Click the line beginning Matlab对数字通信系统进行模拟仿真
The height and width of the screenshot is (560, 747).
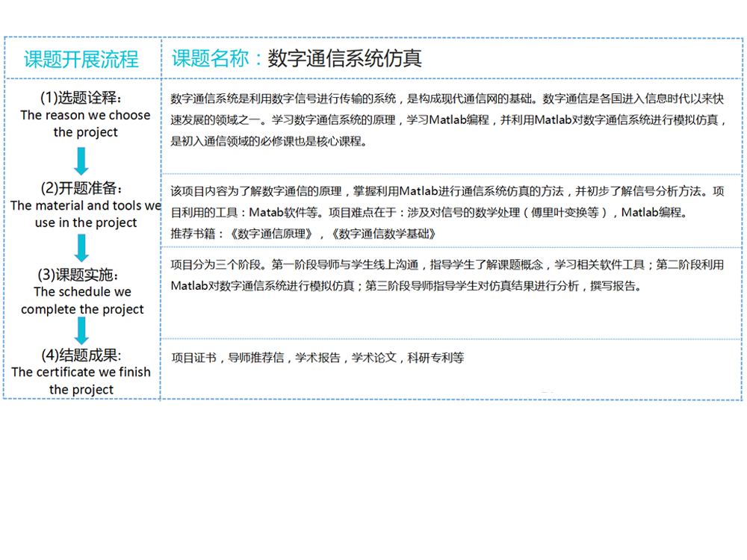[x=407, y=286]
